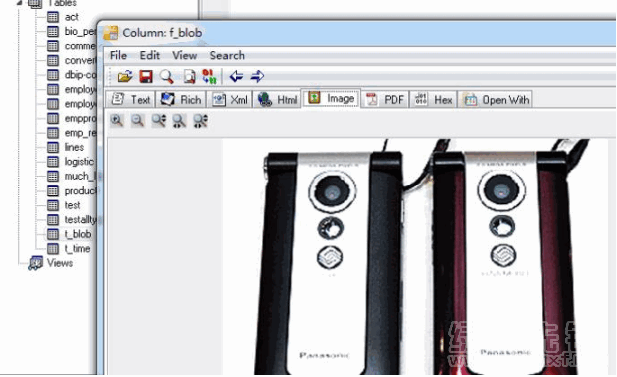The image size is (617, 377).
Task: Click the displayed Panasonic device image
Action: 417,257
